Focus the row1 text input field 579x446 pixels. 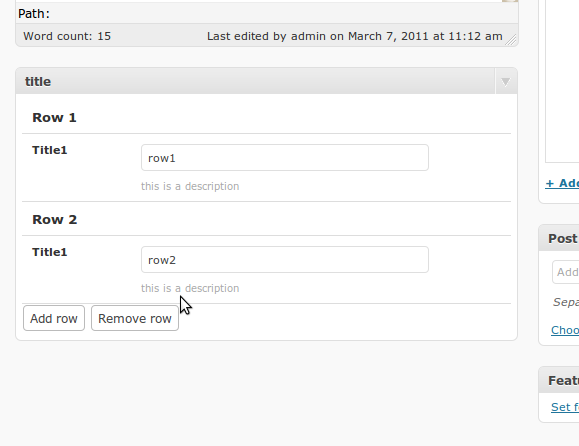(x=285, y=158)
